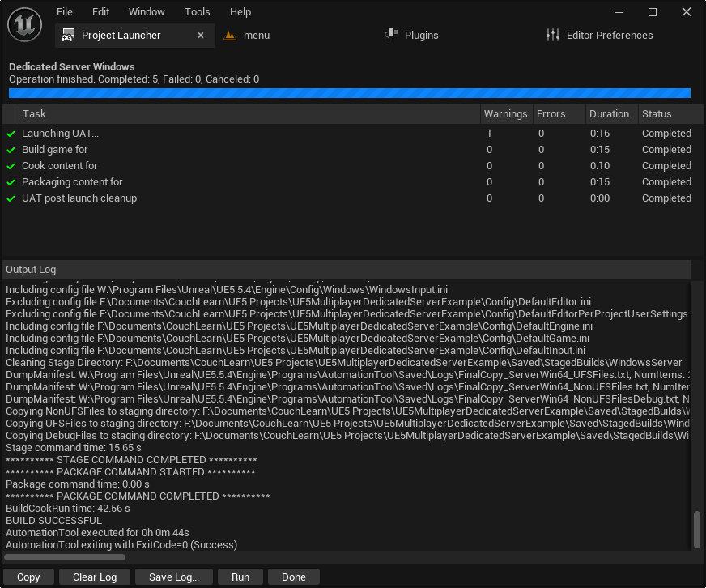Select the Cook content for task row

pyautogui.click(x=352, y=166)
